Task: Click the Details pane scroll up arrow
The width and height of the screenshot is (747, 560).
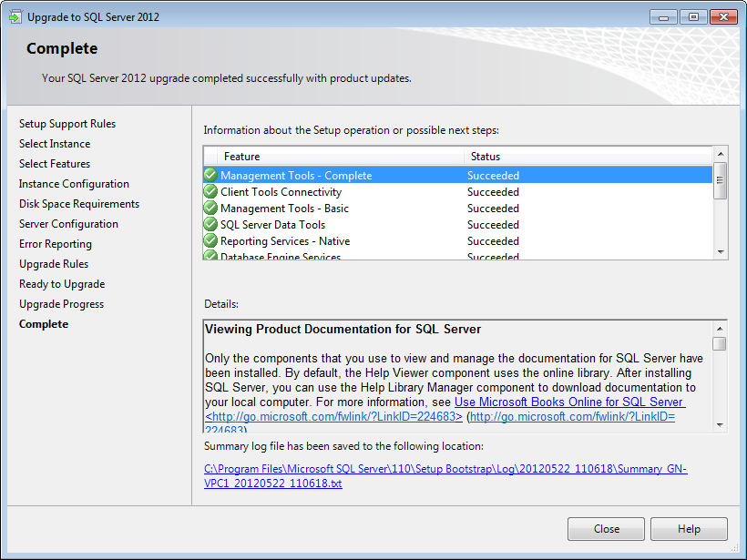Action: 720,329
